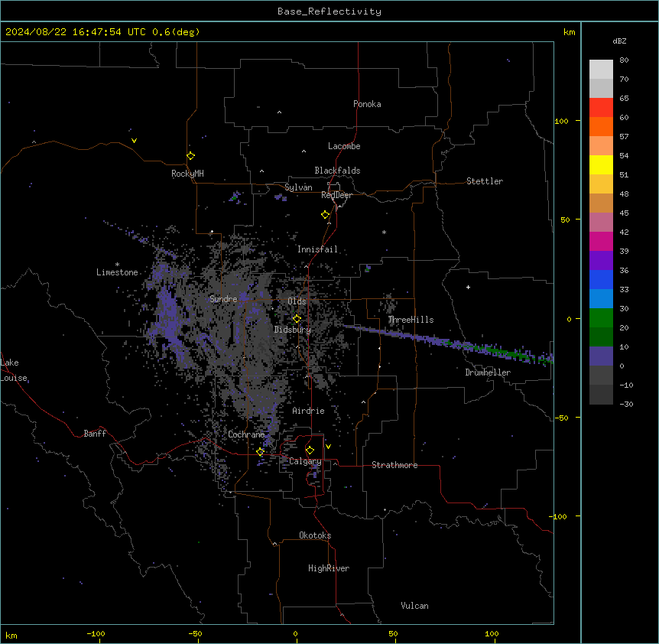659x644 pixels.
Task: Click the asterisk marker above Limestone
Action: [x=117, y=265]
